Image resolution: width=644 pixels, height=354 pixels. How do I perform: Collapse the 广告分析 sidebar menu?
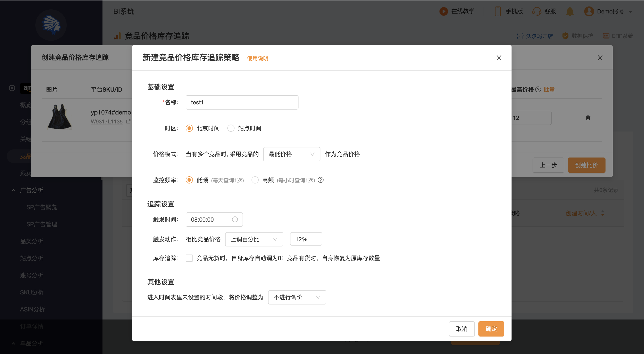(x=13, y=190)
